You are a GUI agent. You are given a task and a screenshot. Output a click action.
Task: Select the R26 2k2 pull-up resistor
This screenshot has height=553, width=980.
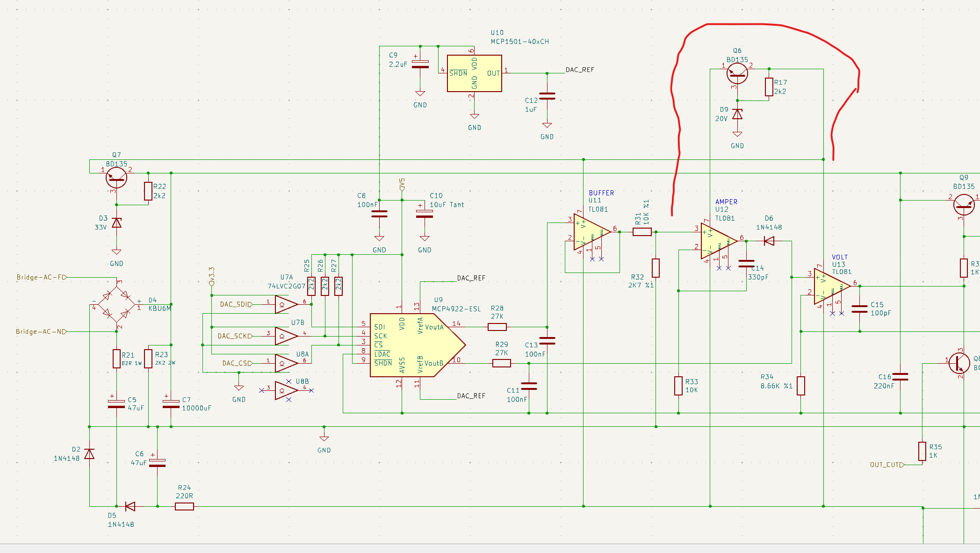(325, 286)
